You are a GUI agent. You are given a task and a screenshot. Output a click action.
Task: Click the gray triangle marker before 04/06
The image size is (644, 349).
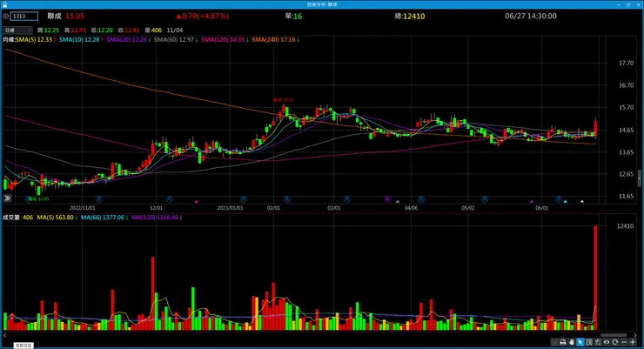pyautogui.click(x=398, y=201)
